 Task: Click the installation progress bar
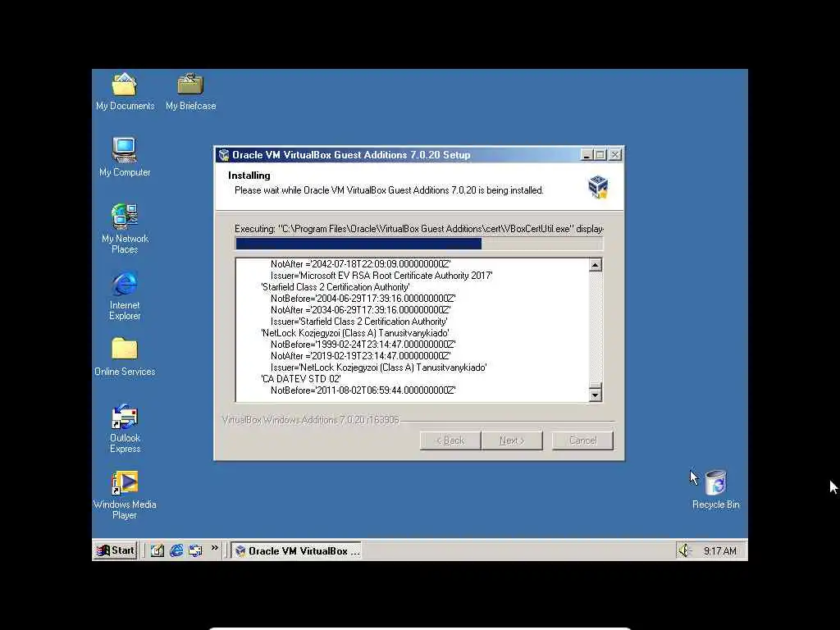[x=419, y=244]
